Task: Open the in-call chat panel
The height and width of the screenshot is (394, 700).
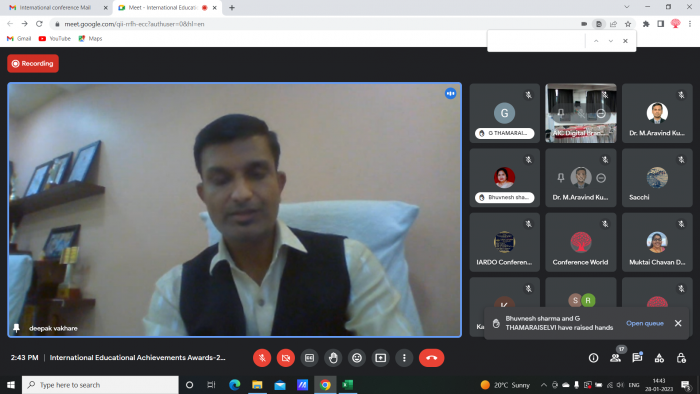Action: click(x=637, y=358)
